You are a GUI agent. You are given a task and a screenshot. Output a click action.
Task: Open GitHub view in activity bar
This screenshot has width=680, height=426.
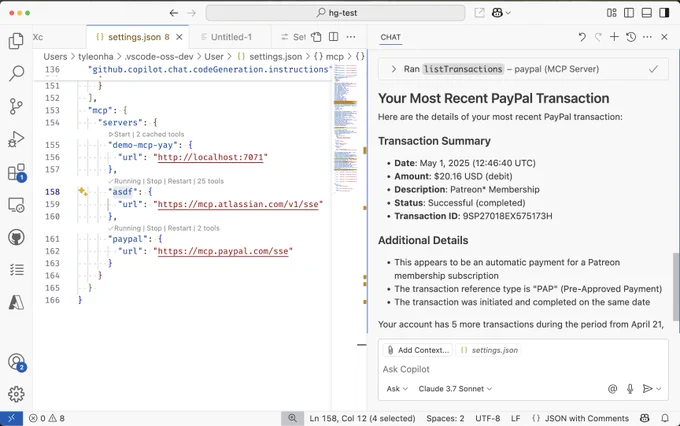16,237
